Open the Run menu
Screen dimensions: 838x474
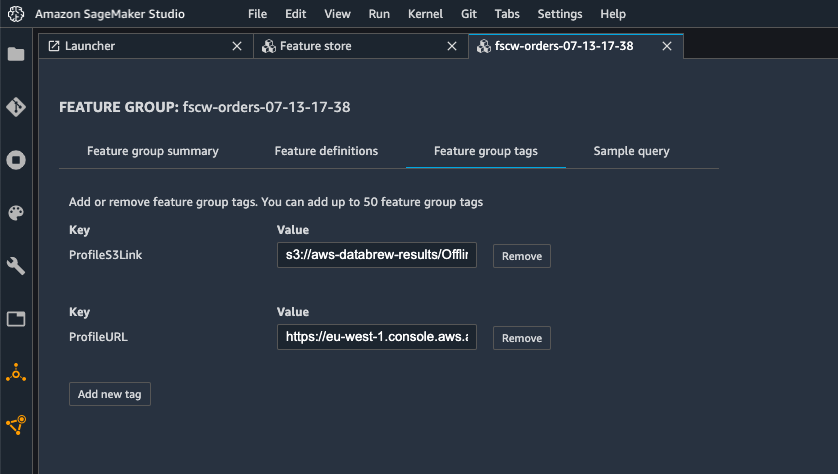coord(379,14)
